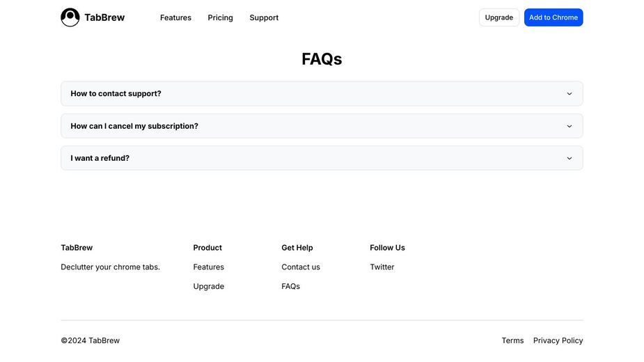Select Support in the header navigation
The height and width of the screenshot is (362, 644).
tap(264, 17)
